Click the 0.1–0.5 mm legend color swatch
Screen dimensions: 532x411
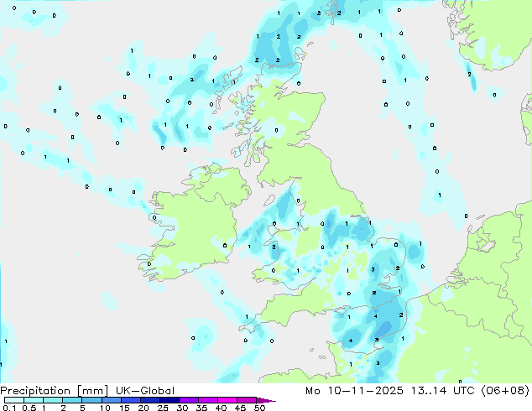(x=14, y=400)
